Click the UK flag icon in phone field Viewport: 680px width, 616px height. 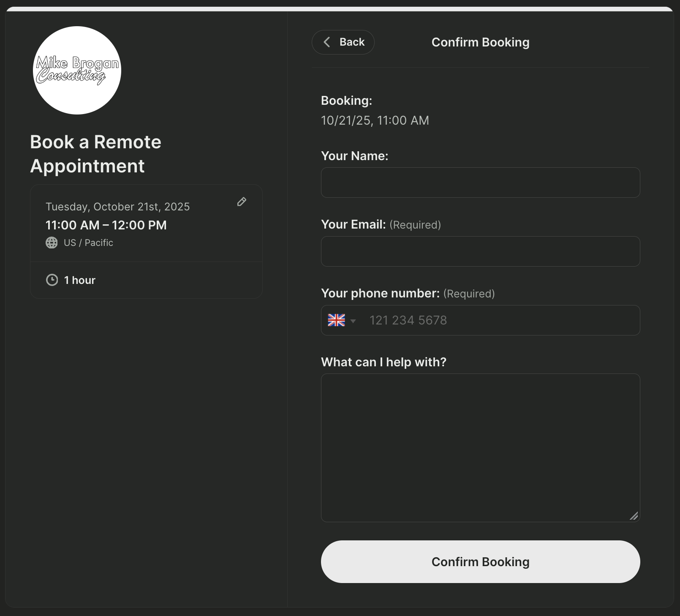coord(336,320)
